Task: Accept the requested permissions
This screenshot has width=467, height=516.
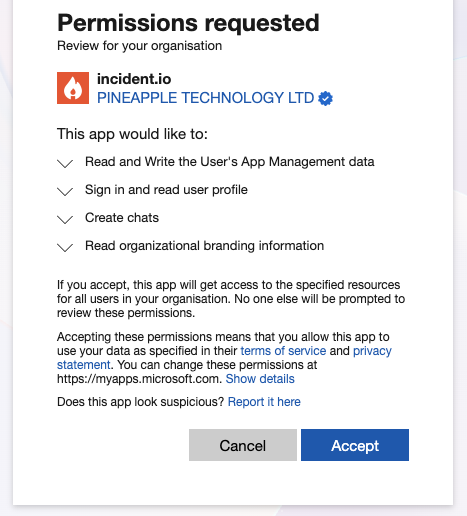Action: (x=355, y=445)
